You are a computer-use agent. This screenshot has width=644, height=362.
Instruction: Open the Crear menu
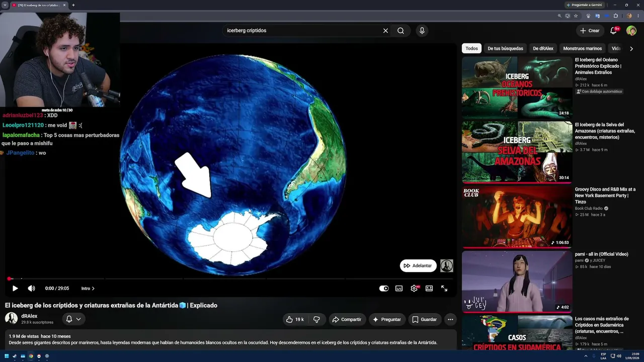pyautogui.click(x=590, y=31)
